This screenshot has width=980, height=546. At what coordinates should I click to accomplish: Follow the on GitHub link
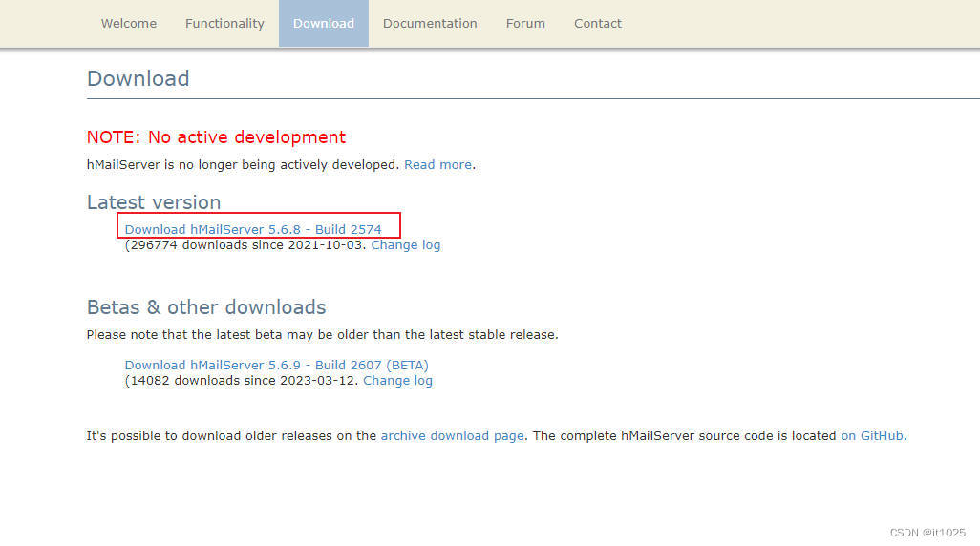coord(872,436)
